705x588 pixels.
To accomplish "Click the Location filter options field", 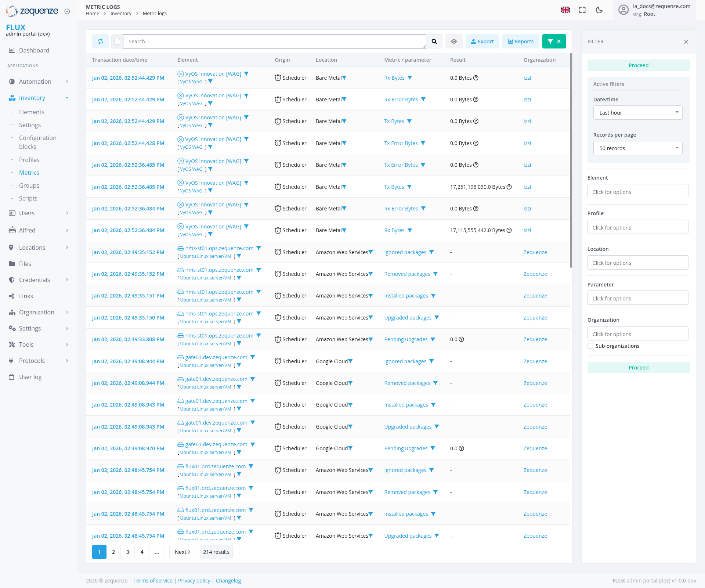I will [637, 263].
